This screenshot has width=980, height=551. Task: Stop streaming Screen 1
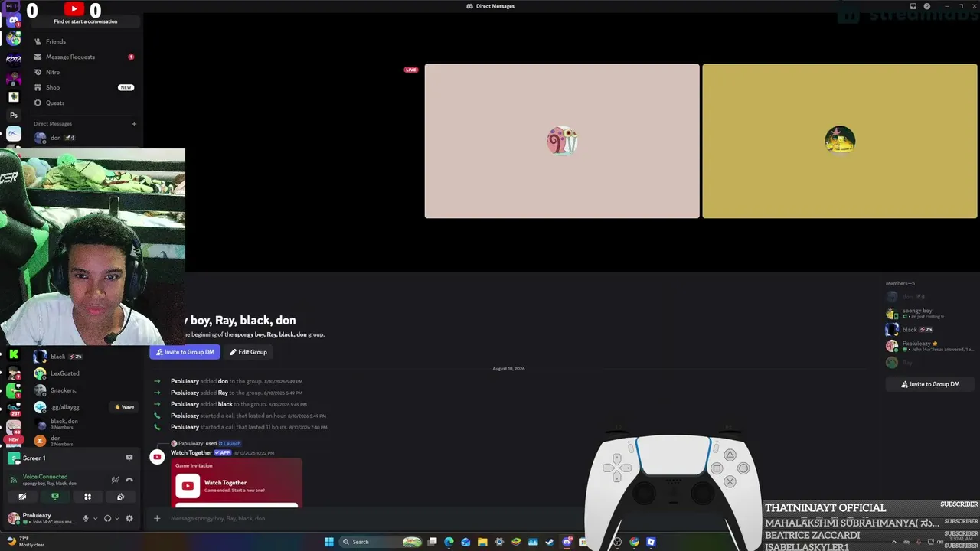(x=129, y=458)
